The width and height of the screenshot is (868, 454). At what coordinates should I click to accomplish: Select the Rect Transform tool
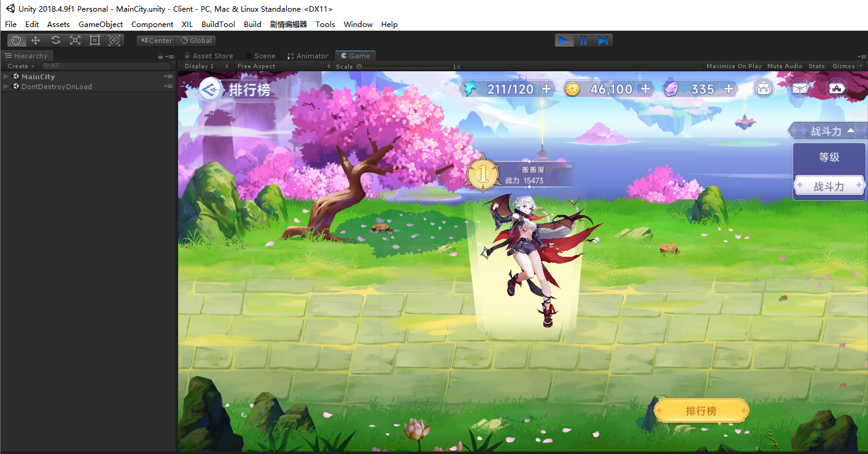(95, 41)
